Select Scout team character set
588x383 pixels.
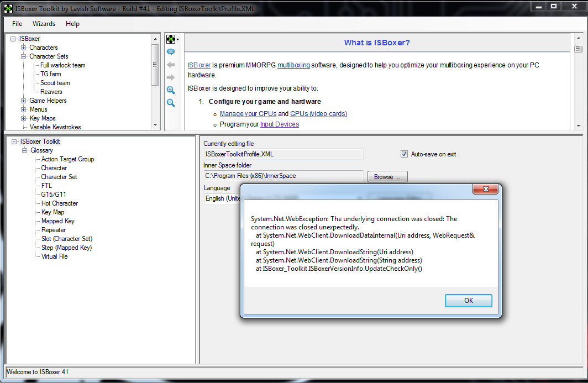click(55, 83)
